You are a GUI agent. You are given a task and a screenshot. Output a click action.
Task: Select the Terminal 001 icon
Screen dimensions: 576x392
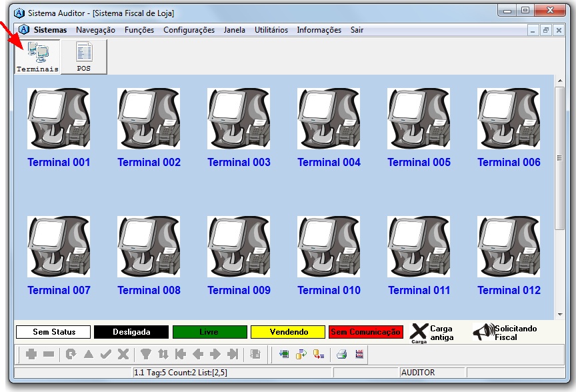tap(59, 119)
